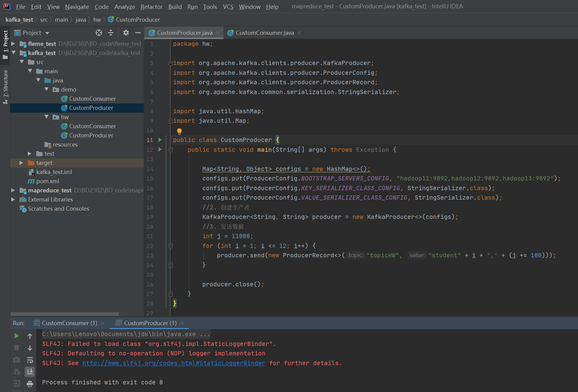Open the slf4j.org StaticLoggerBinder link

pyautogui.click(x=174, y=363)
